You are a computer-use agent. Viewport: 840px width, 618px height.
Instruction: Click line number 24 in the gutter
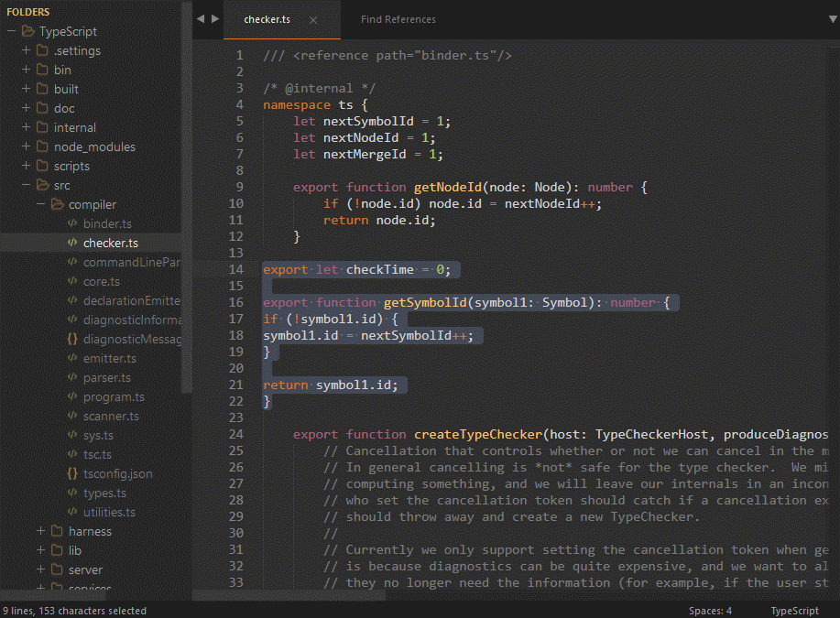tap(236, 434)
